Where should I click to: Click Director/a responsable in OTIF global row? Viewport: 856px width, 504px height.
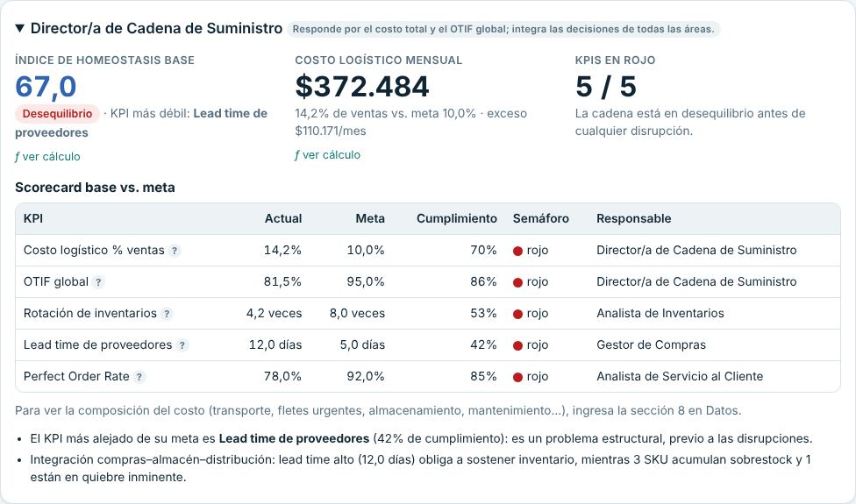click(x=696, y=282)
